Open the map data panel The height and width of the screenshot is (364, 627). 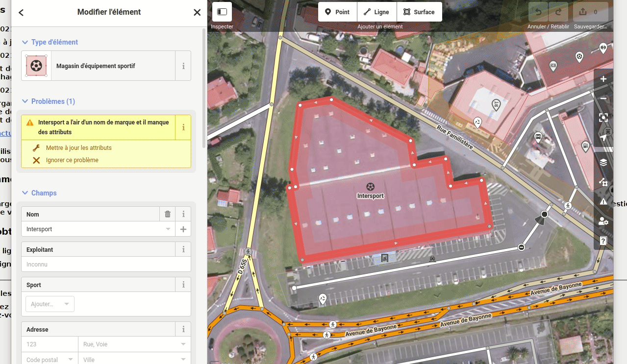point(603,182)
